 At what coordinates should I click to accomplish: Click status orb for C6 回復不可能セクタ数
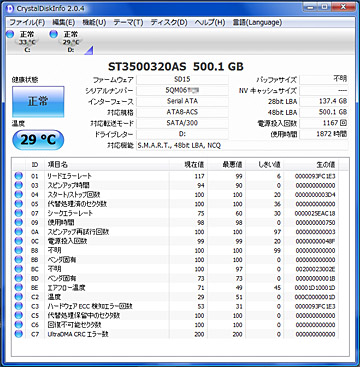pyautogui.click(x=19, y=325)
